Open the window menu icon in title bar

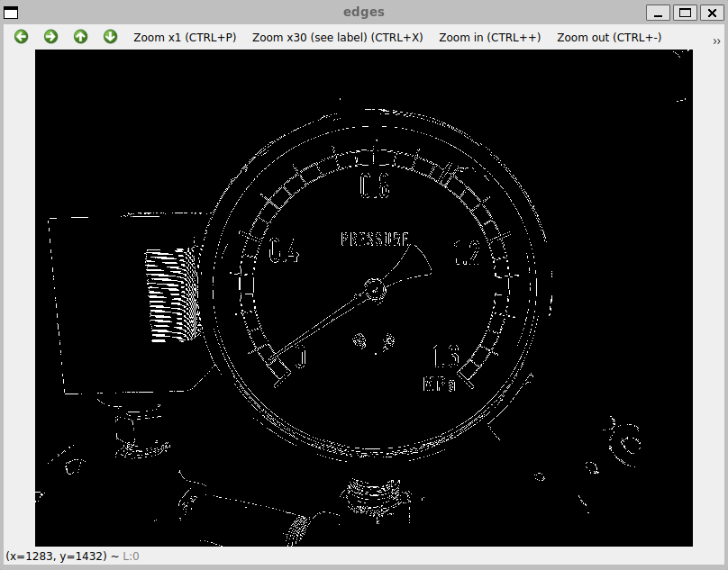[x=12, y=12]
